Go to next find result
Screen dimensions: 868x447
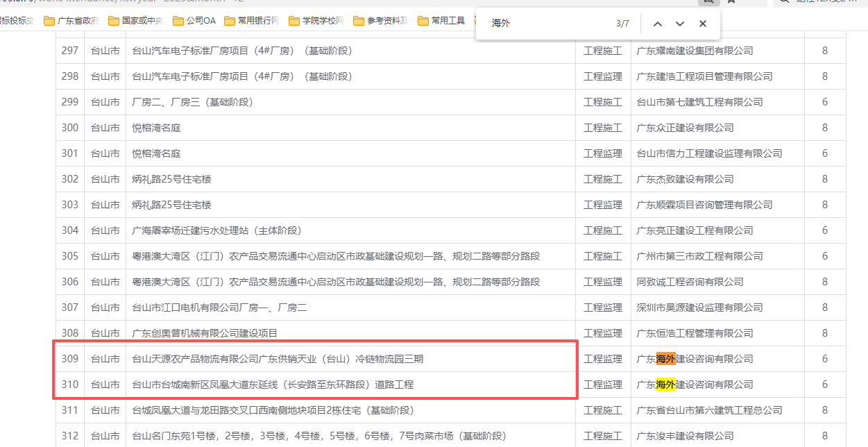(680, 24)
